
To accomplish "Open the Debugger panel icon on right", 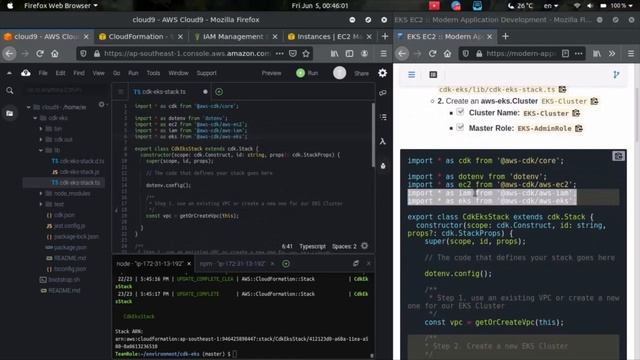I will pos(383,166).
